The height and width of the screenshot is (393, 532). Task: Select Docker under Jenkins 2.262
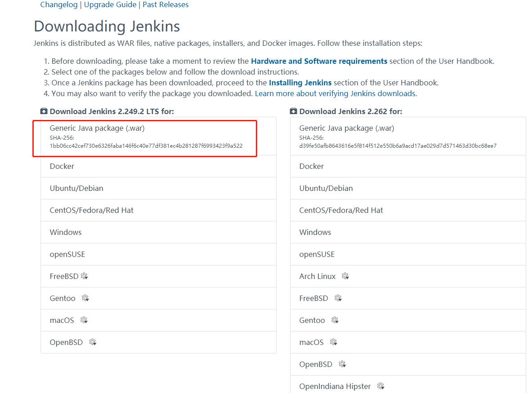(x=408, y=166)
